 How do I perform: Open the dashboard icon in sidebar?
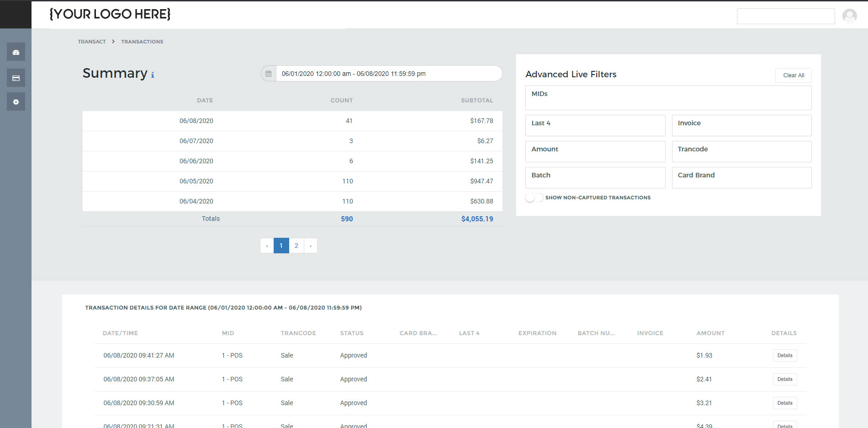click(x=16, y=52)
